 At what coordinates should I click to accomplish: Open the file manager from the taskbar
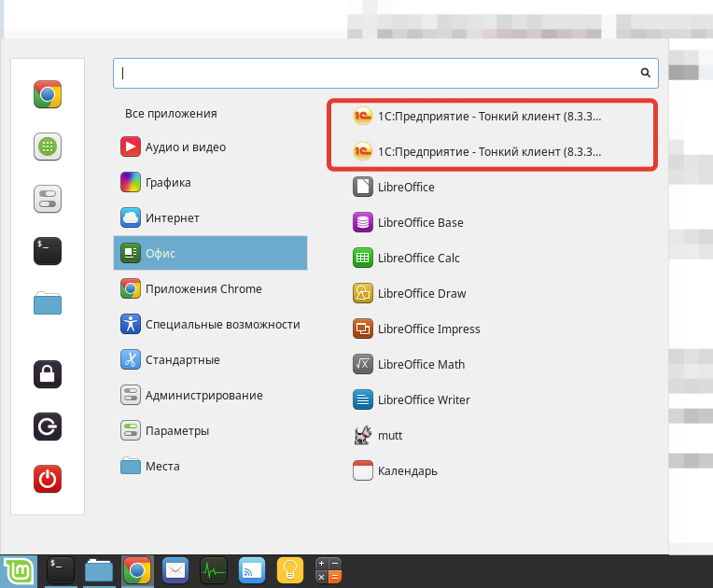pos(99,570)
